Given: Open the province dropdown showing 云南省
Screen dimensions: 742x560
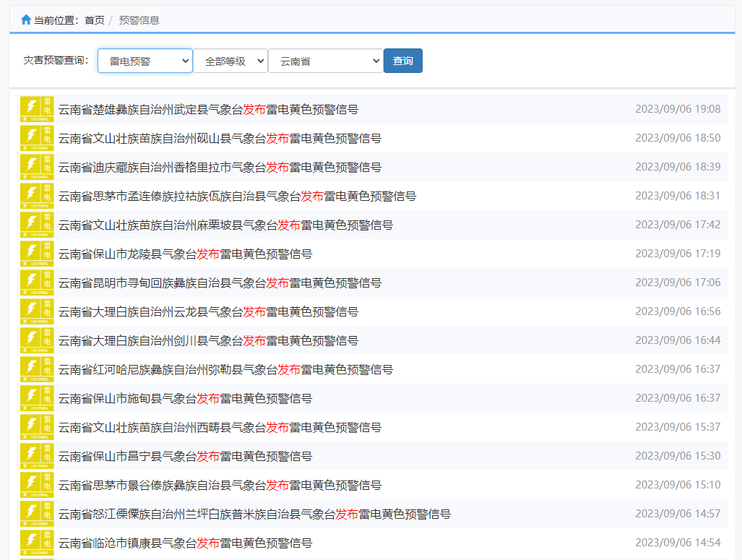Looking at the screenshot, I should [325, 61].
